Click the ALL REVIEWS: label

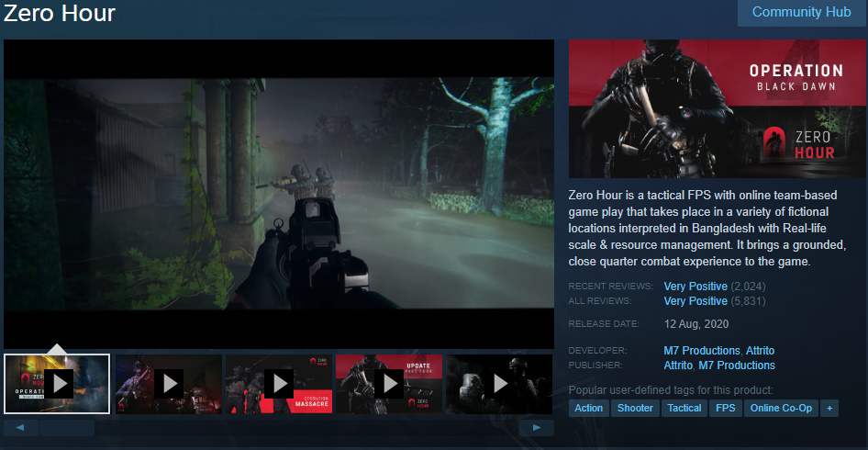pos(599,301)
